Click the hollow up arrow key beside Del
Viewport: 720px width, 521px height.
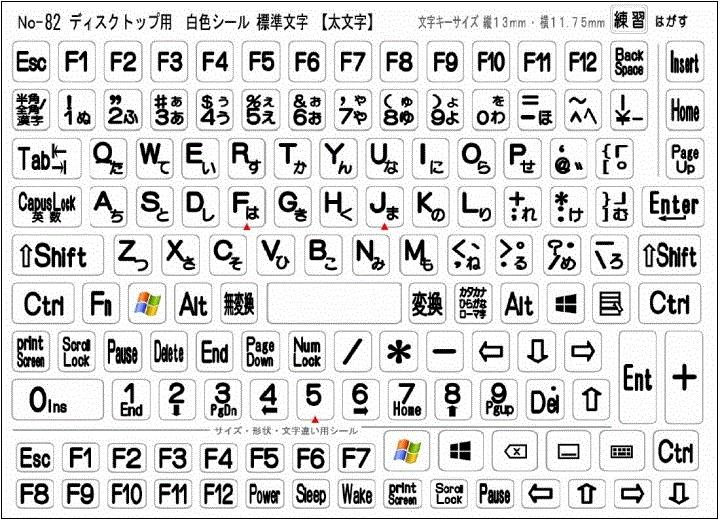click(591, 399)
